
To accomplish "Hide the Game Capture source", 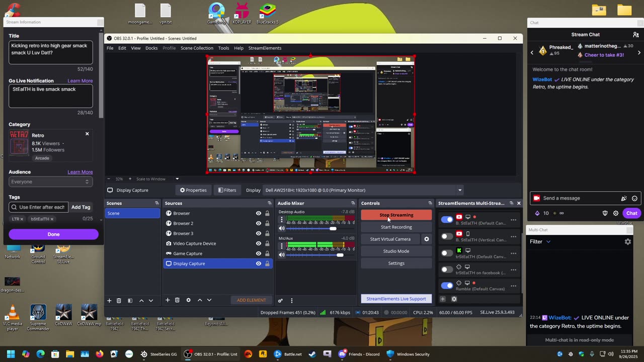I will point(259,253).
